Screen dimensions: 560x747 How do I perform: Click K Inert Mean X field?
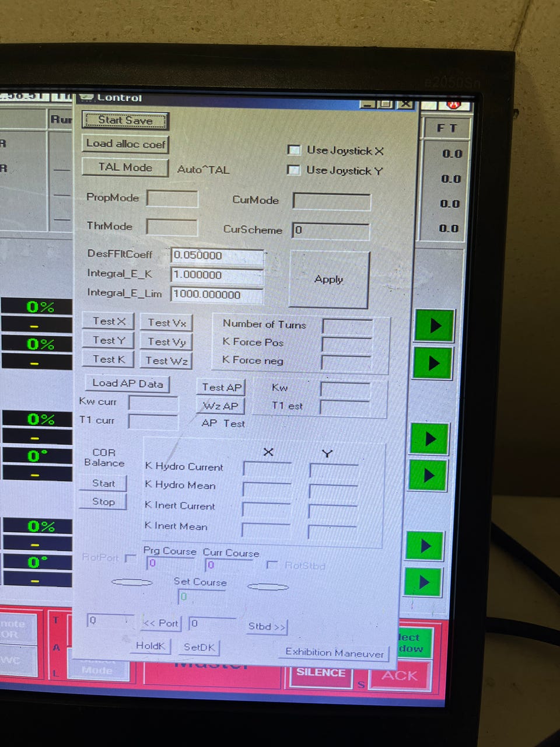click(x=265, y=530)
